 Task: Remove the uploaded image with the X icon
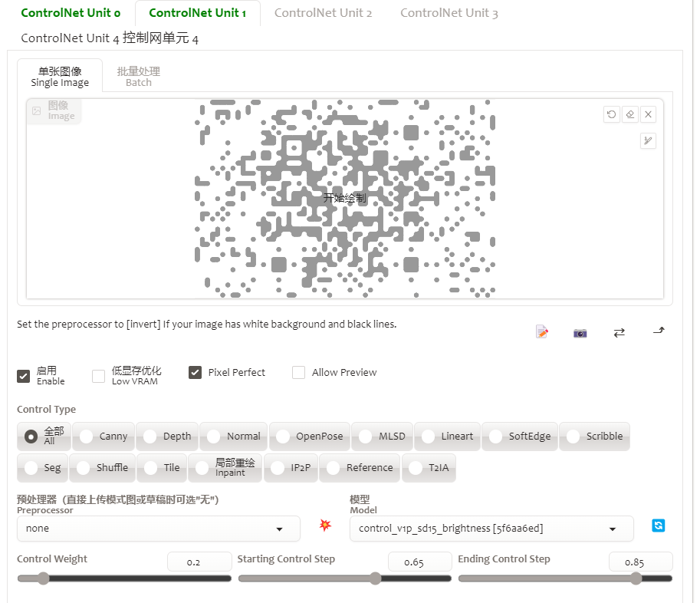click(x=648, y=114)
